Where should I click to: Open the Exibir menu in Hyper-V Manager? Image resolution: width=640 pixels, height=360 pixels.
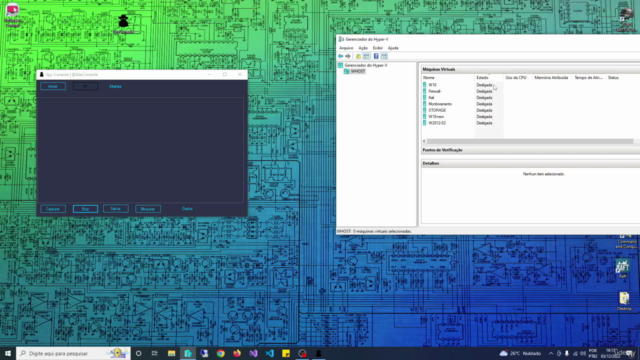(x=378, y=48)
